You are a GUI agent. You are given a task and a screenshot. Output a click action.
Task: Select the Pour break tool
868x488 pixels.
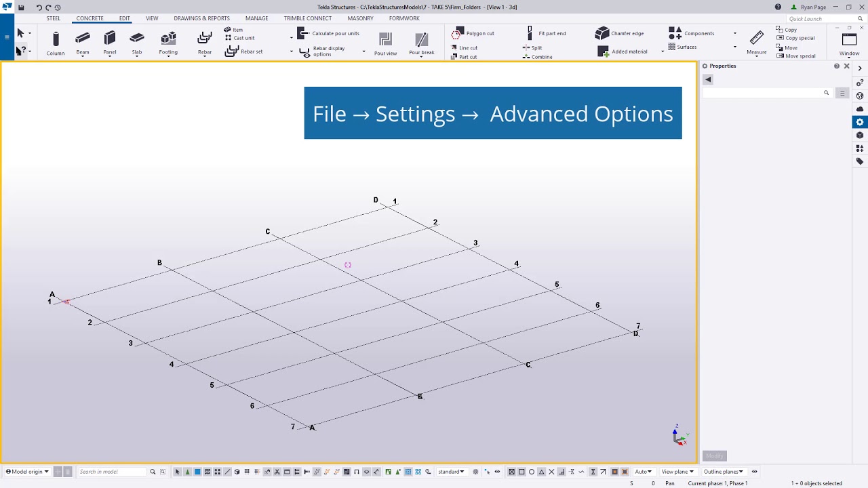click(x=422, y=43)
